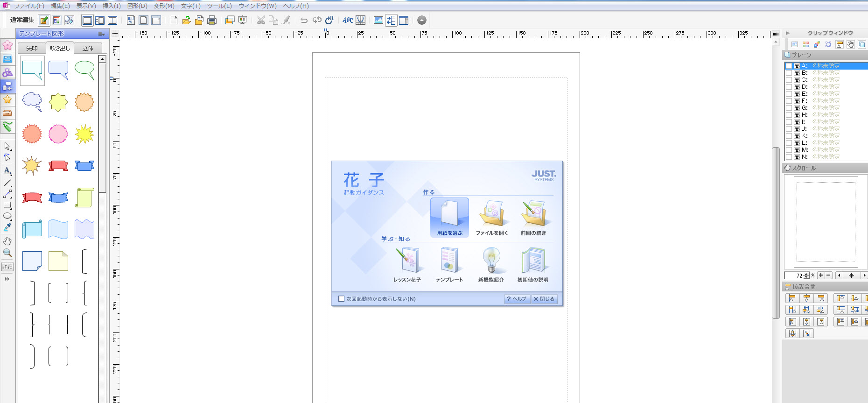Select the ellipse drawing tool
The height and width of the screenshot is (403, 868).
click(x=7, y=216)
